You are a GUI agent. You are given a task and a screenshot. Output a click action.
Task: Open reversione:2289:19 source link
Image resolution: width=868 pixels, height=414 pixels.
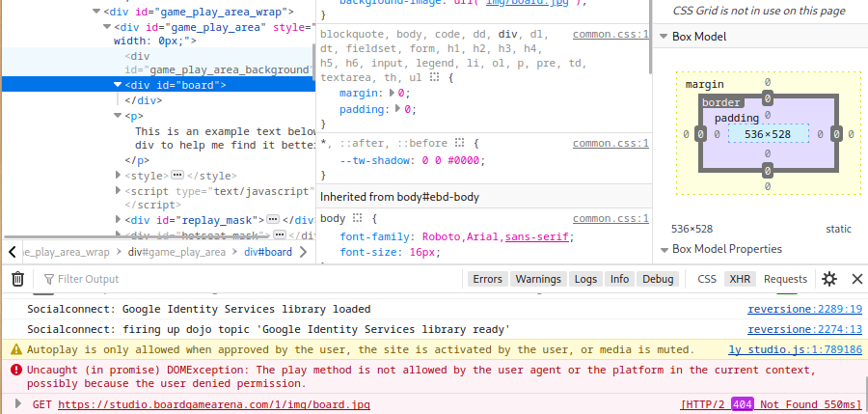(805, 309)
